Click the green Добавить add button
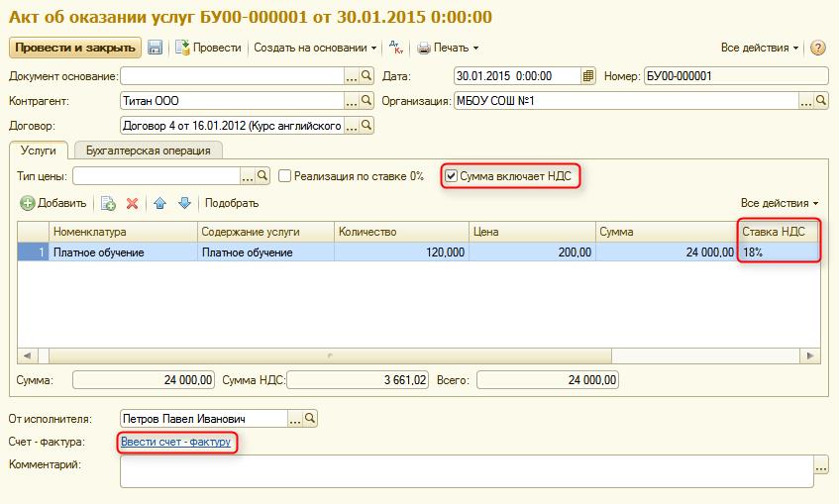 (x=53, y=203)
